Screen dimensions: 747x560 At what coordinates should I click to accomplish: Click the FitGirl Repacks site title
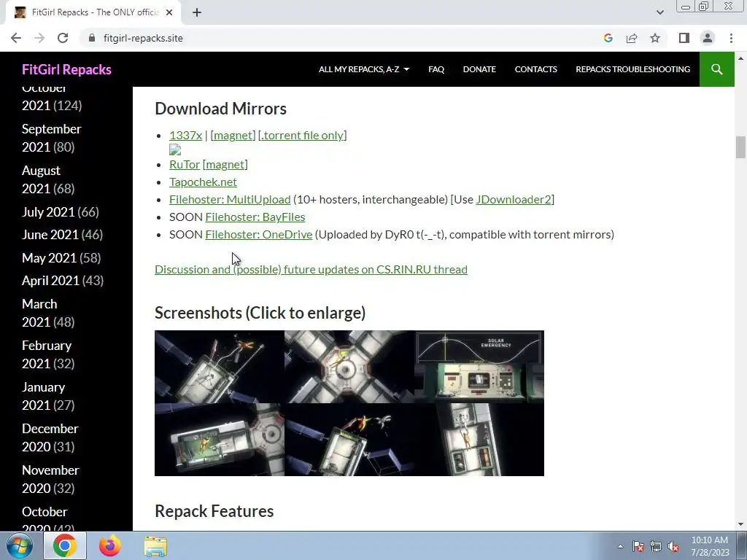[x=66, y=69]
